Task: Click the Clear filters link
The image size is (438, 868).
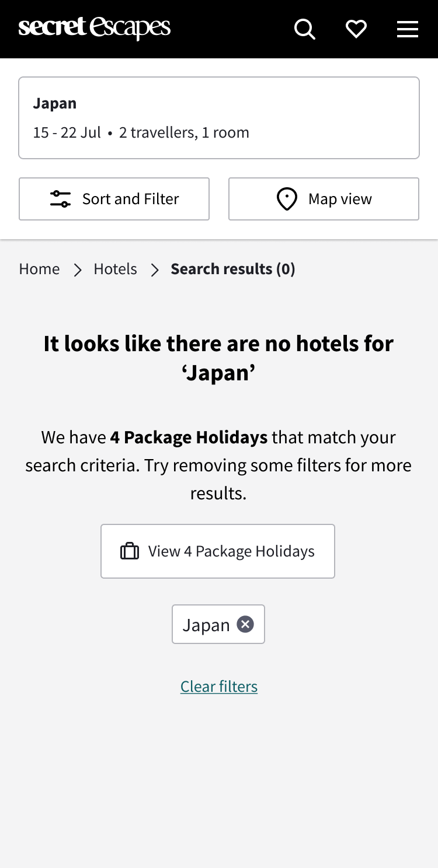Action: [219, 687]
